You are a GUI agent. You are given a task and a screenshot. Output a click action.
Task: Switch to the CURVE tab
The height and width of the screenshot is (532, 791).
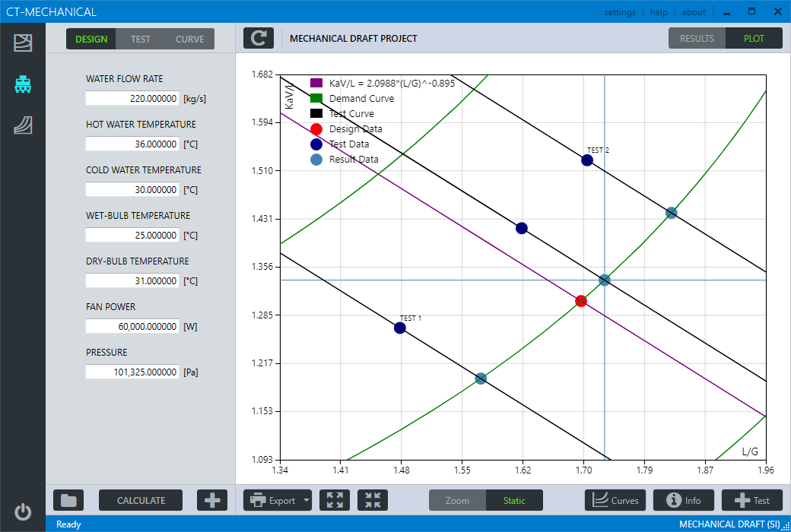(x=189, y=39)
